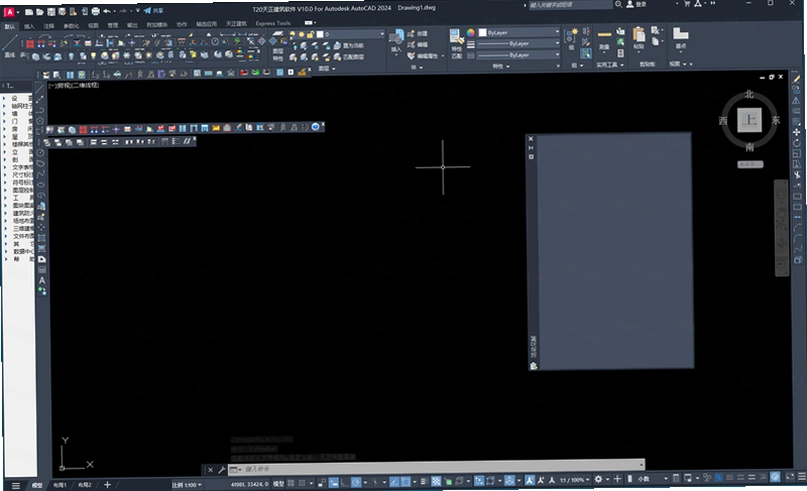Click 置为当前 (Make Current) layer button

coord(348,46)
